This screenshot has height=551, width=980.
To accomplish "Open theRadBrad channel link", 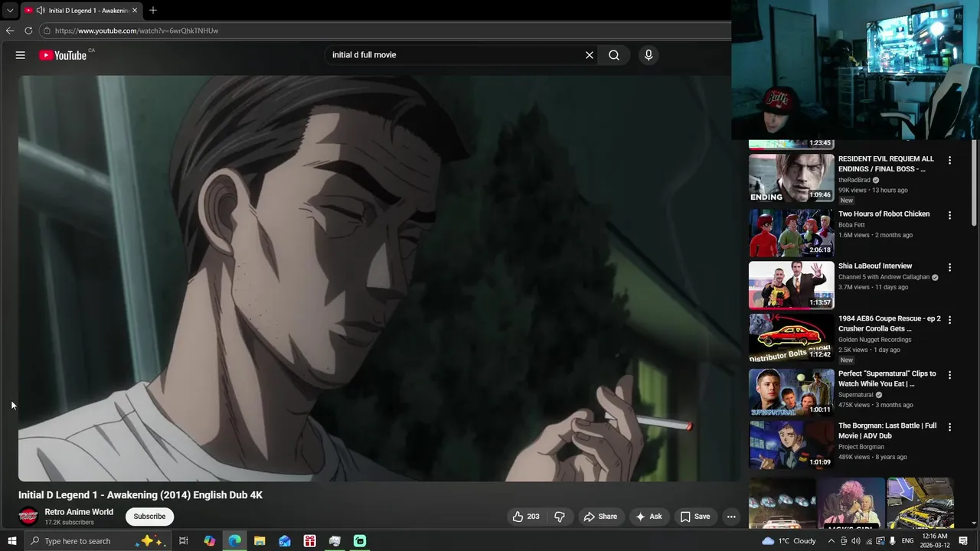I will pyautogui.click(x=854, y=180).
